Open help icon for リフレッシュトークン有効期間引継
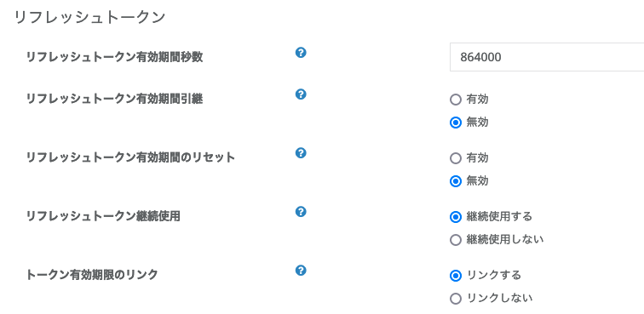The image size is (644, 314). 301,94
